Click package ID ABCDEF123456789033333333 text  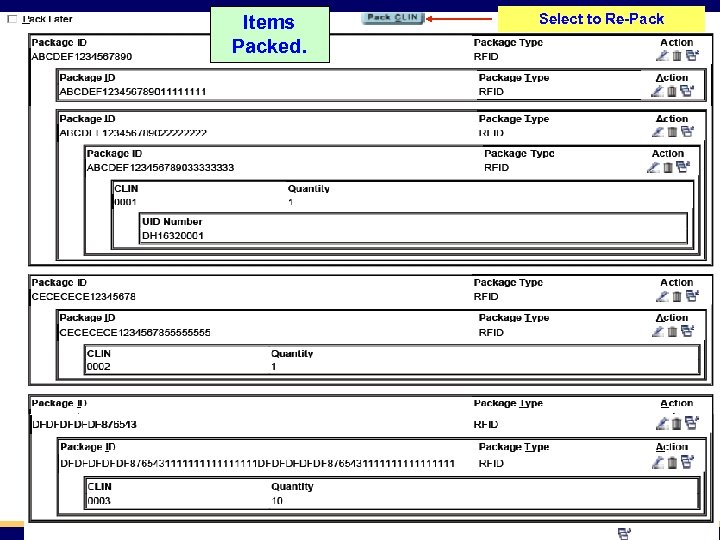[161, 168]
